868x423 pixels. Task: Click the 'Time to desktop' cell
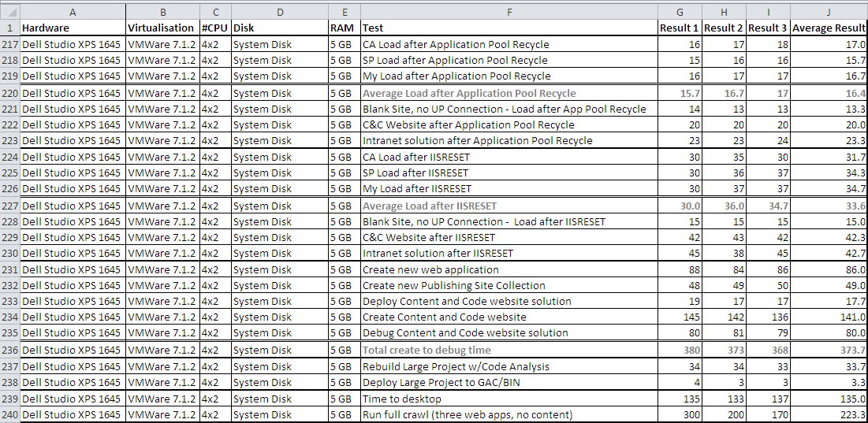(509, 399)
